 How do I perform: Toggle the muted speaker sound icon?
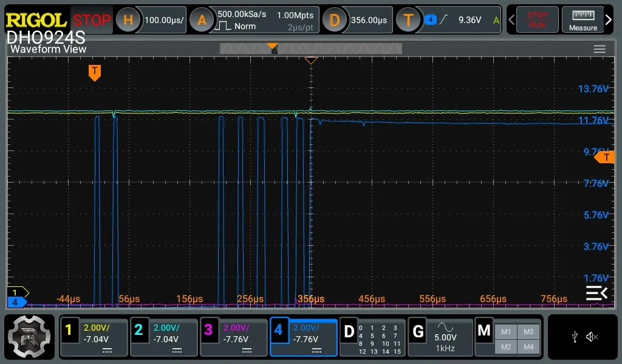(592, 337)
